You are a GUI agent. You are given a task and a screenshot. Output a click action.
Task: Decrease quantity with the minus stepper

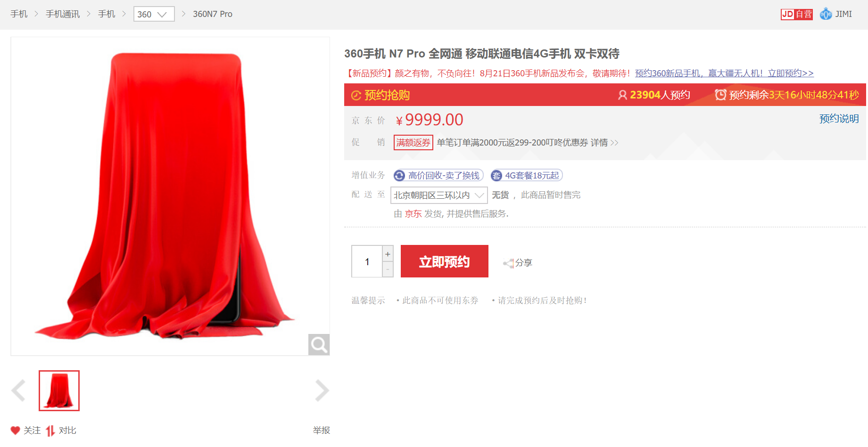(388, 269)
